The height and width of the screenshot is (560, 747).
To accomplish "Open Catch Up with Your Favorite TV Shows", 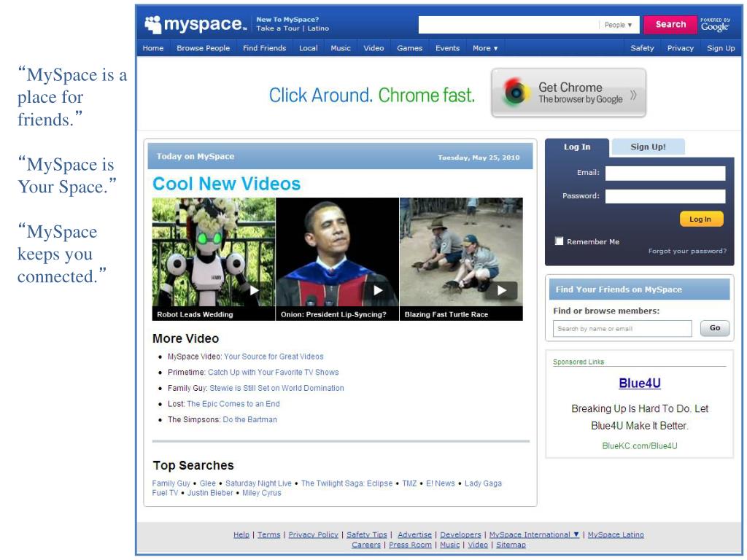I will point(273,373).
